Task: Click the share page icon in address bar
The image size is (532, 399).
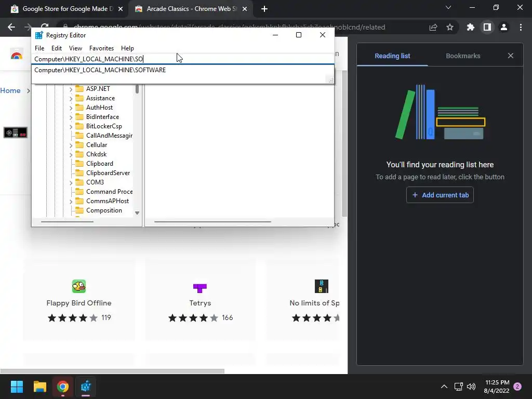Action: click(433, 27)
